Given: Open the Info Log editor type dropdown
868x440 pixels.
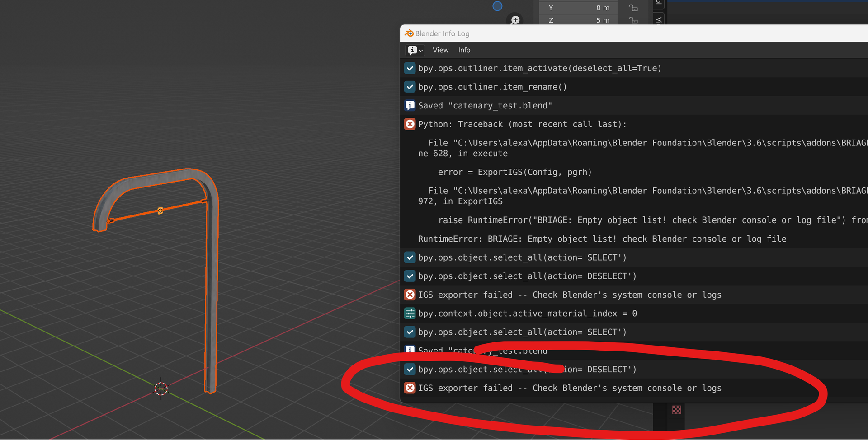Looking at the screenshot, I should pyautogui.click(x=415, y=50).
